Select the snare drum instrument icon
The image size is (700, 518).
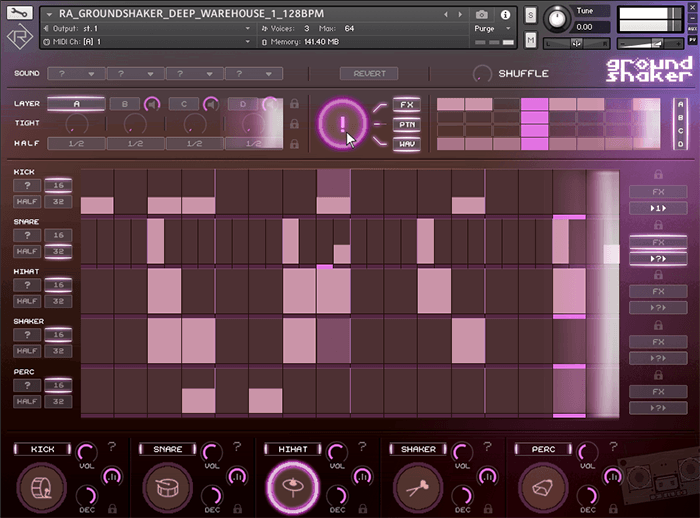167,487
